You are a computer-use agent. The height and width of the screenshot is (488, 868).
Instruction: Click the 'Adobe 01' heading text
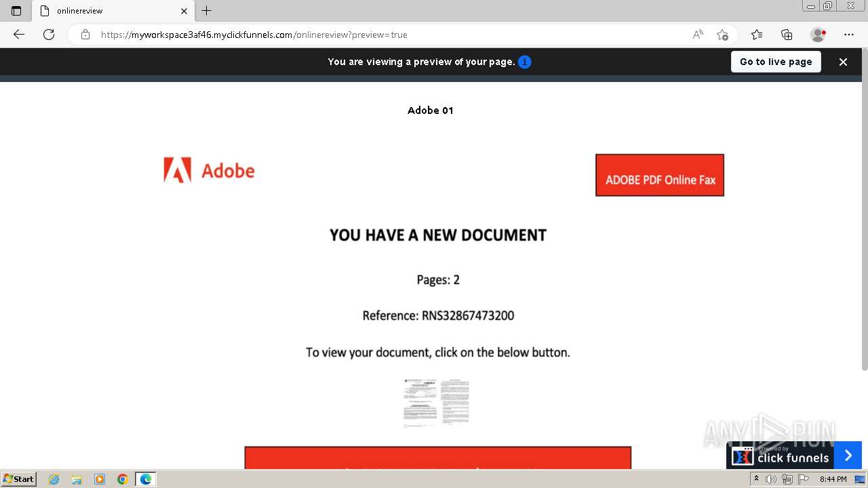(x=431, y=110)
